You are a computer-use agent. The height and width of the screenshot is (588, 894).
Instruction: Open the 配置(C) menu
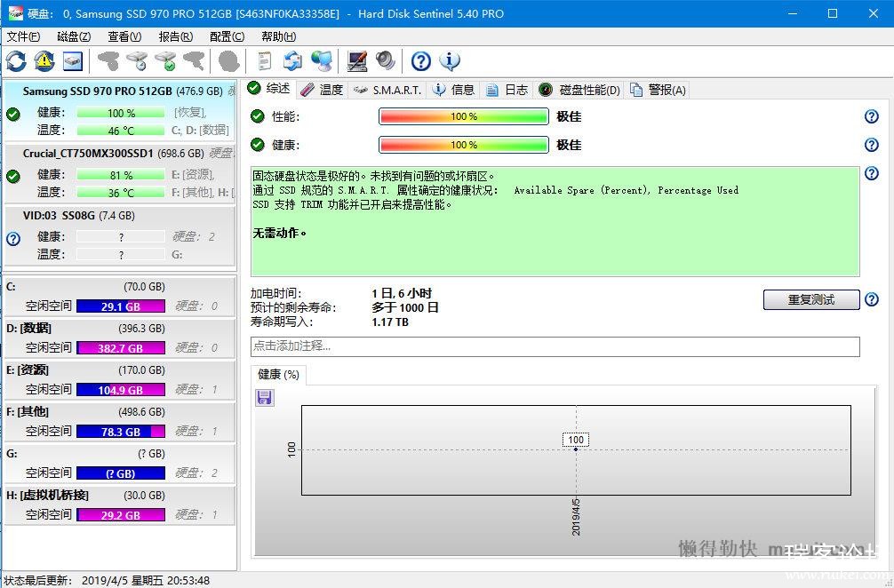click(x=227, y=36)
